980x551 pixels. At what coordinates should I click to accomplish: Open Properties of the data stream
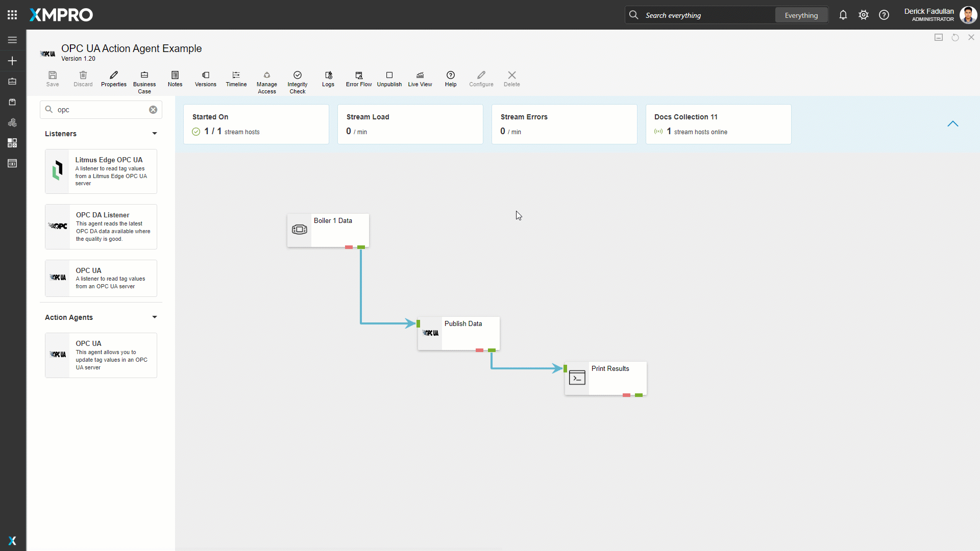coord(113,79)
